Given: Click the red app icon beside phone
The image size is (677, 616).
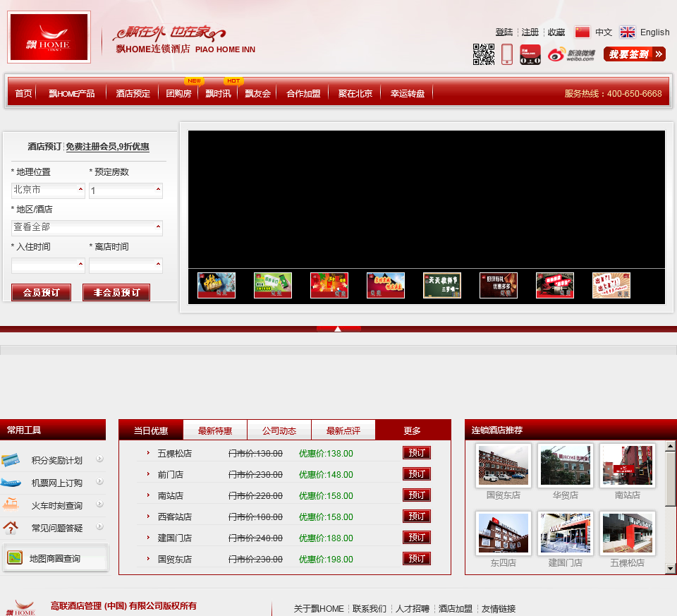Looking at the screenshot, I should click(530, 54).
